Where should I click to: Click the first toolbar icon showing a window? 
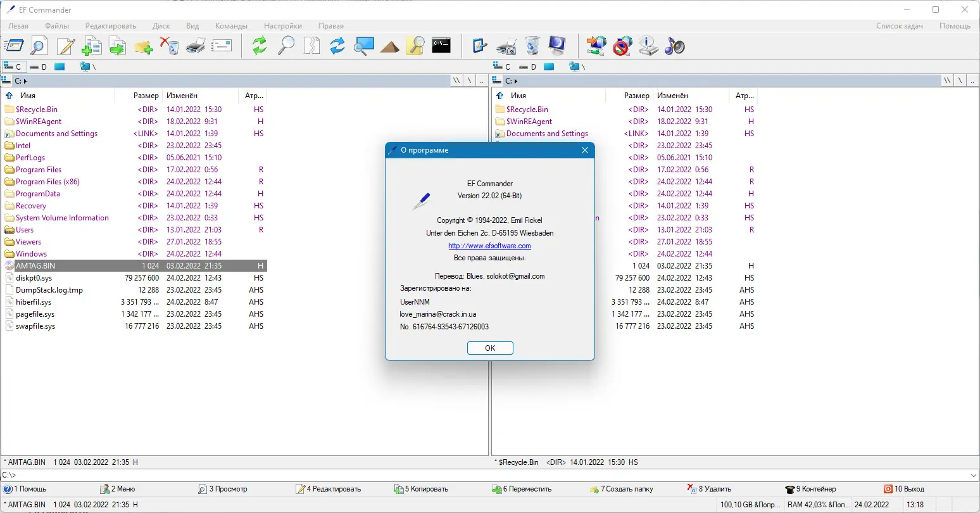coord(14,46)
